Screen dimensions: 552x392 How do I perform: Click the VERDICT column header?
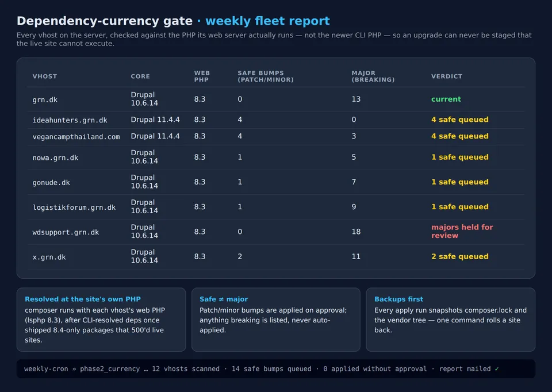(447, 76)
